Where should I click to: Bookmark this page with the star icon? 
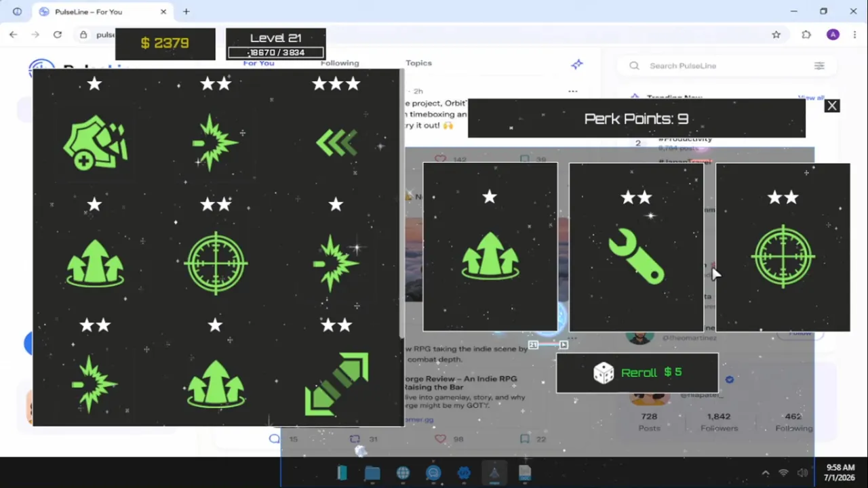tap(776, 35)
